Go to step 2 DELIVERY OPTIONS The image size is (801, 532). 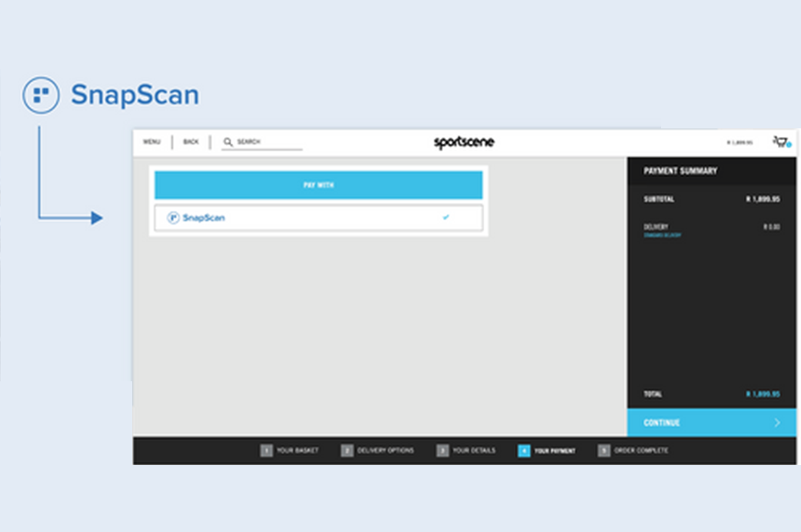[x=377, y=451]
